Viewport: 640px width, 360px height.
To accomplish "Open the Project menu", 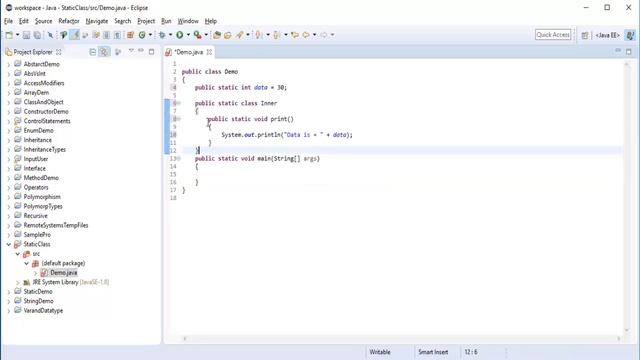I will coord(146,21).
